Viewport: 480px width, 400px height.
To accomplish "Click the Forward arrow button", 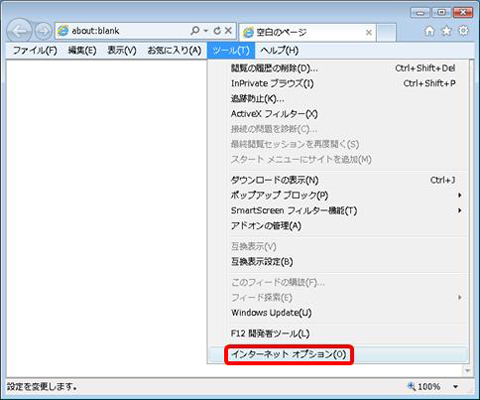I will pos(43,31).
